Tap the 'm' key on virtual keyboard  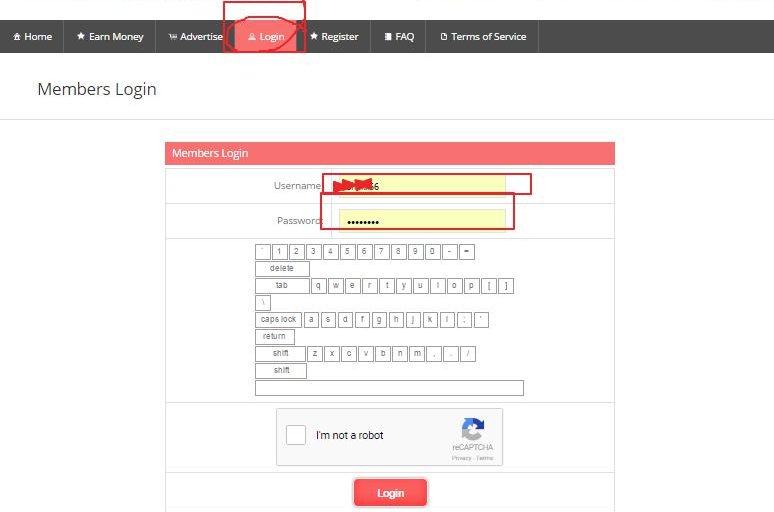(x=416, y=354)
